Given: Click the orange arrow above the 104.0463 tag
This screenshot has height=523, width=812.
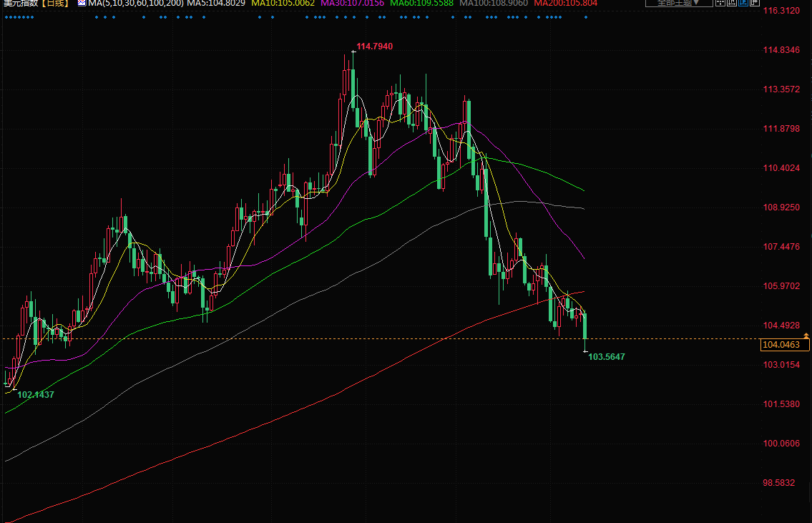Looking at the screenshot, I should pyautogui.click(x=806, y=336).
